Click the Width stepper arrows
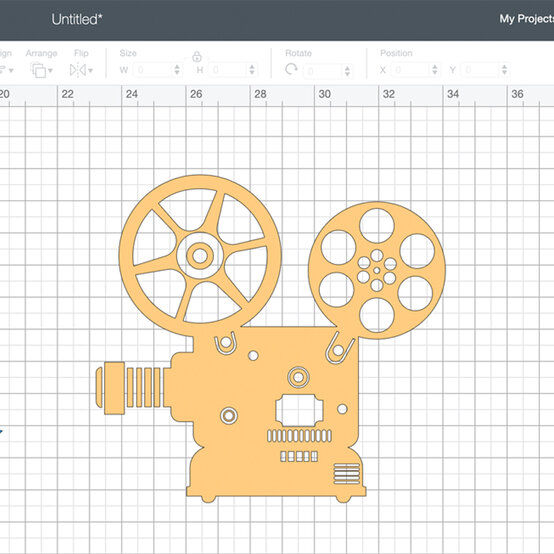Screen dimensions: 554x554 [177, 70]
